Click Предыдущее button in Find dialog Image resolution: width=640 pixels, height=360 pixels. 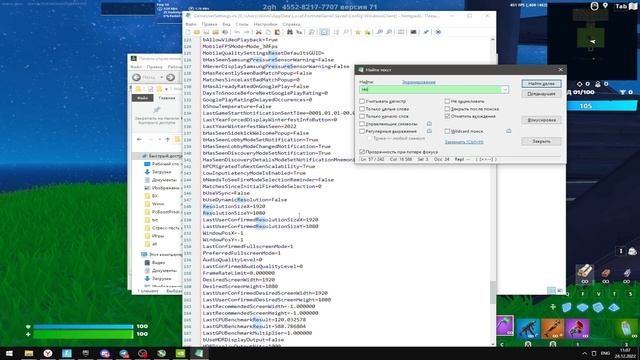pyautogui.click(x=541, y=93)
